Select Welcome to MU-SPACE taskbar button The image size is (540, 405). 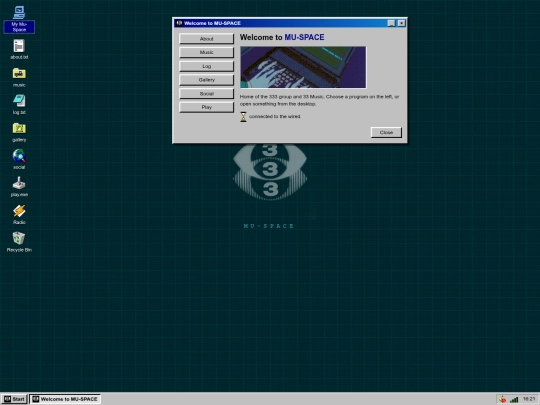pyautogui.click(x=65, y=399)
